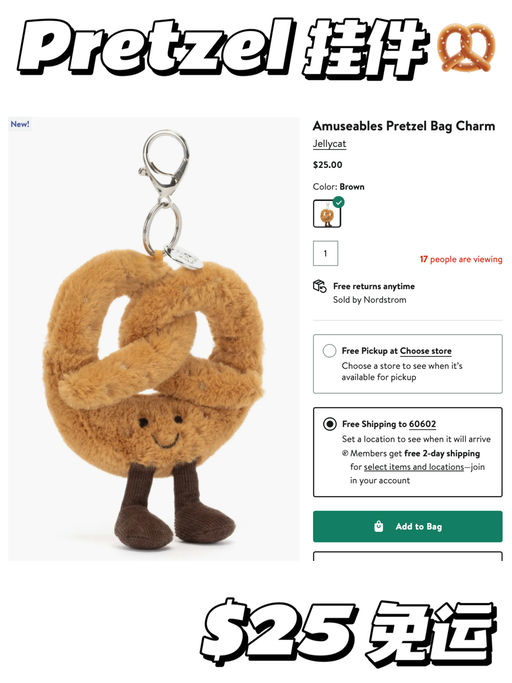512x683 pixels.
Task: Click the '17 people are viewing' notice
Action: 461,259
